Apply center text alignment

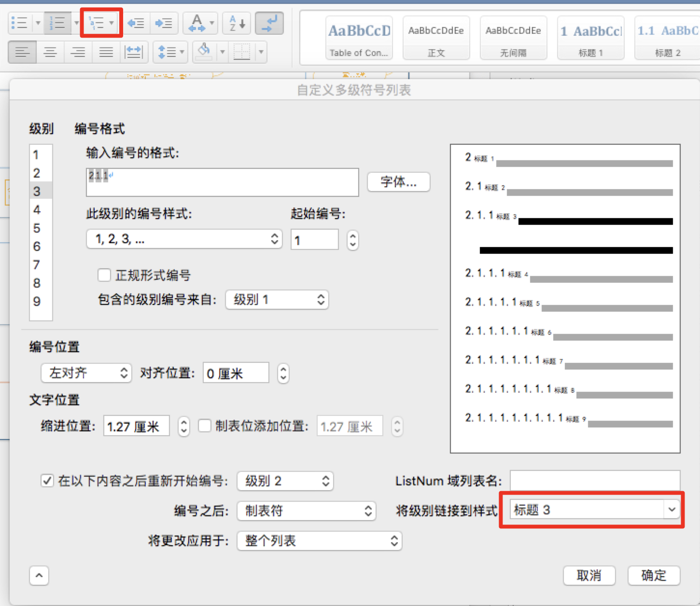[x=50, y=52]
